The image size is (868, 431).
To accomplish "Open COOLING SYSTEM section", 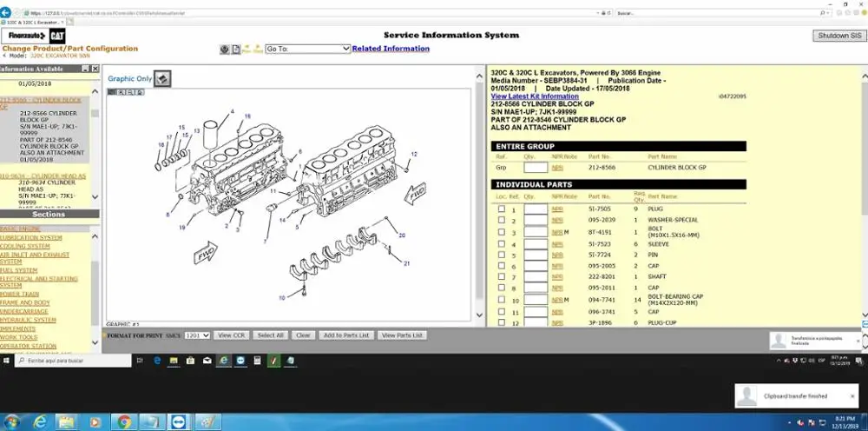I will 25,246.
